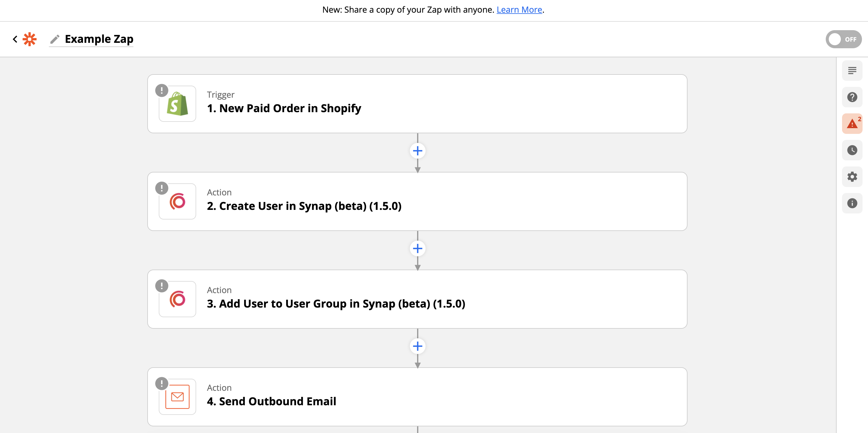Screen dimensions: 868x433
Task: Click the Action label on step 4
Action: point(219,387)
